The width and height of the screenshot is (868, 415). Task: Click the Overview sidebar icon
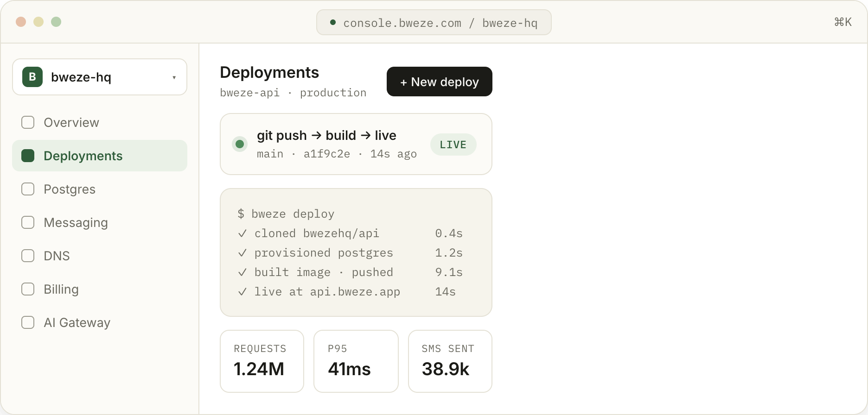pyautogui.click(x=28, y=122)
